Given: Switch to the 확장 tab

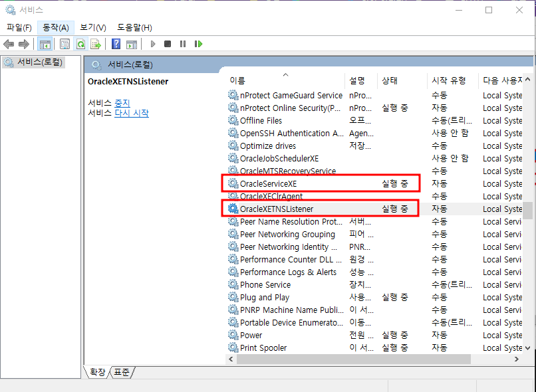Looking at the screenshot, I should coord(97,372).
